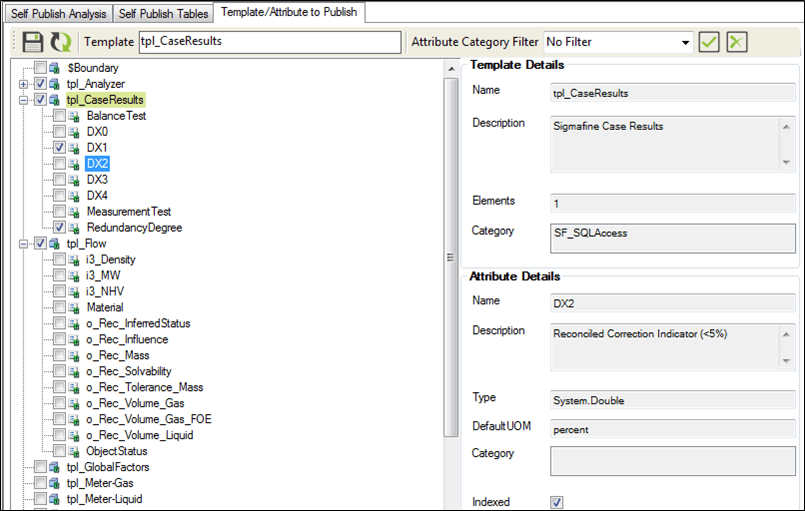Screen dimensions: 805x511
Task: Click the template Category SF_SQLAccess field
Action: coord(673,238)
